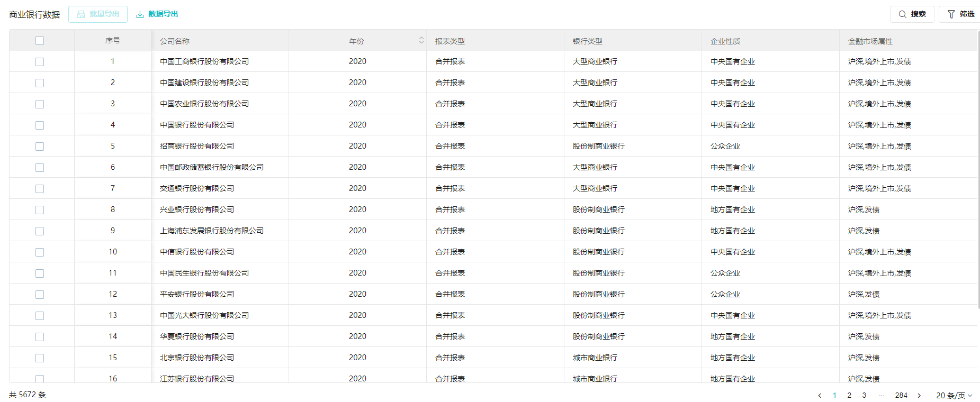
Task: Tick the checkbox for 中国银行股份有限公司 row
Action: coord(40,125)
